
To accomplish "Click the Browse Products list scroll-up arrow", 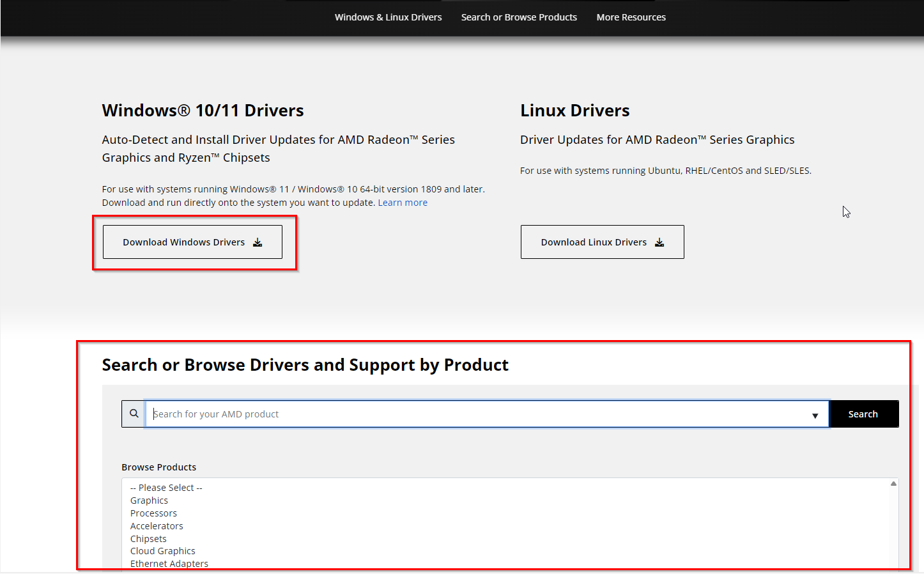I will pos(893,484).
